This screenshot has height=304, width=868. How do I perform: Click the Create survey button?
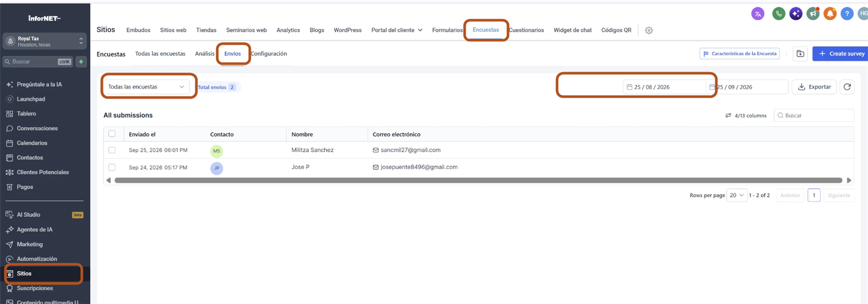pyautogui.click(x=841, y=54)
